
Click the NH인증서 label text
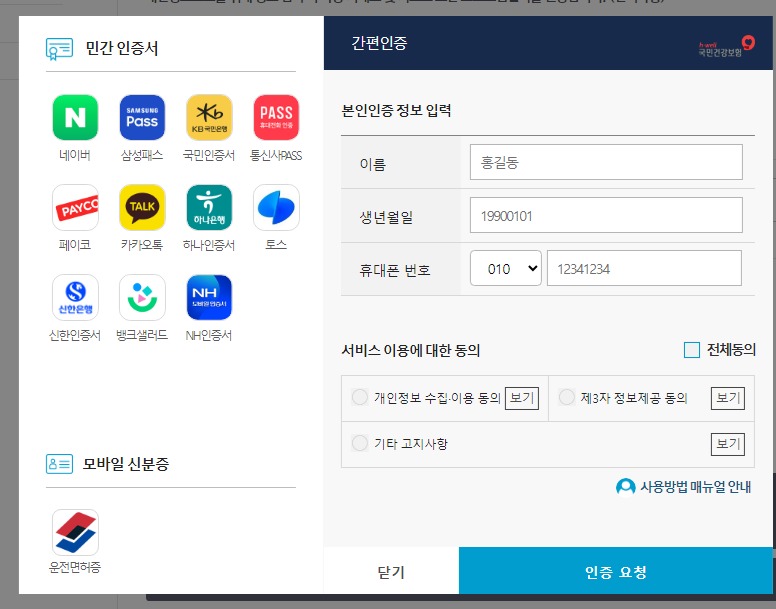209,335
